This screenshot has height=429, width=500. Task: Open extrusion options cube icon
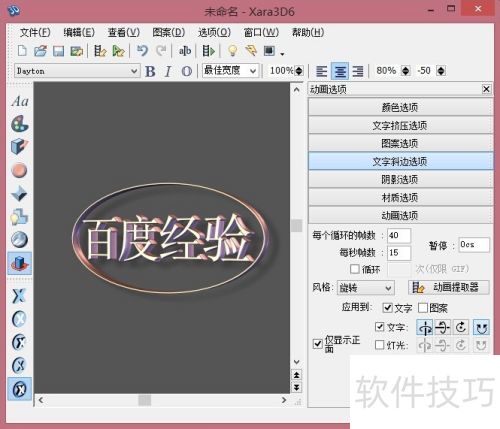coord(20,147)
